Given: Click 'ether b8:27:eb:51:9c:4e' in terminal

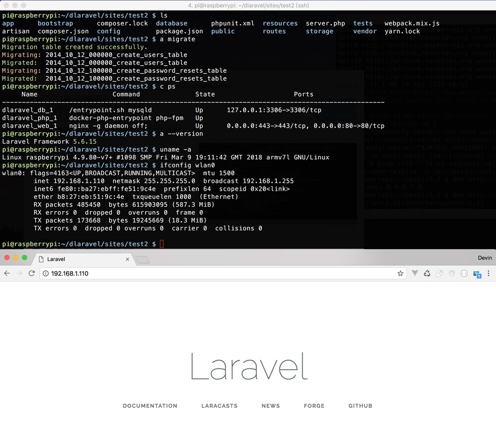Looking at the screenshot, I should (79, 197).
